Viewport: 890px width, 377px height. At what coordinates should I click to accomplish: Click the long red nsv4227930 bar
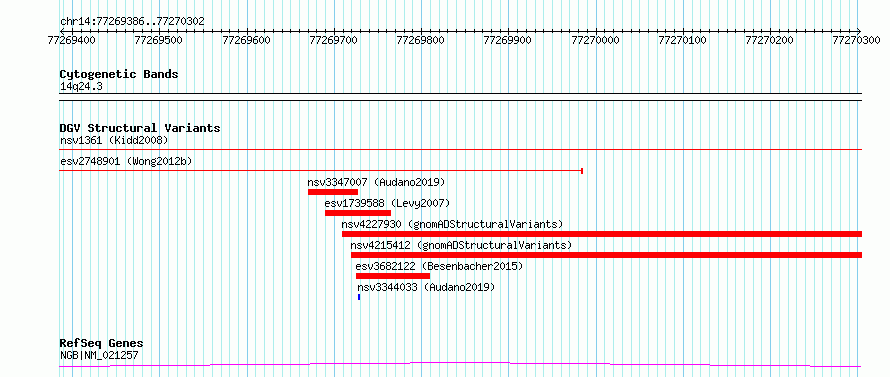(x=602, y=234)
